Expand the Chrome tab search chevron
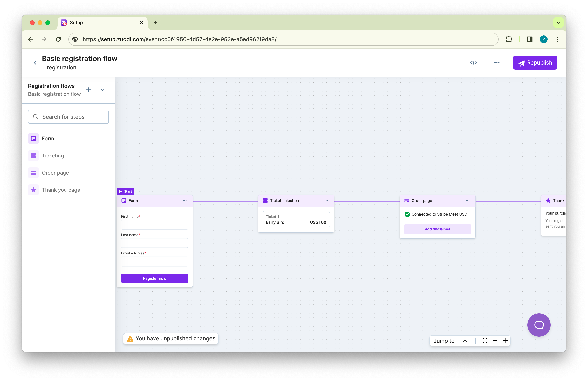This screenshot has width=588, height=381. (x=558, y=23)
